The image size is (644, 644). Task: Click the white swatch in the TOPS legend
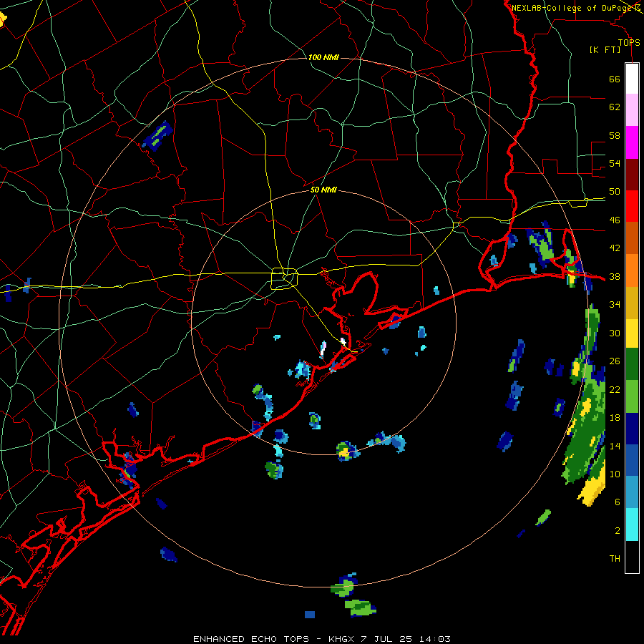(632, 79)
